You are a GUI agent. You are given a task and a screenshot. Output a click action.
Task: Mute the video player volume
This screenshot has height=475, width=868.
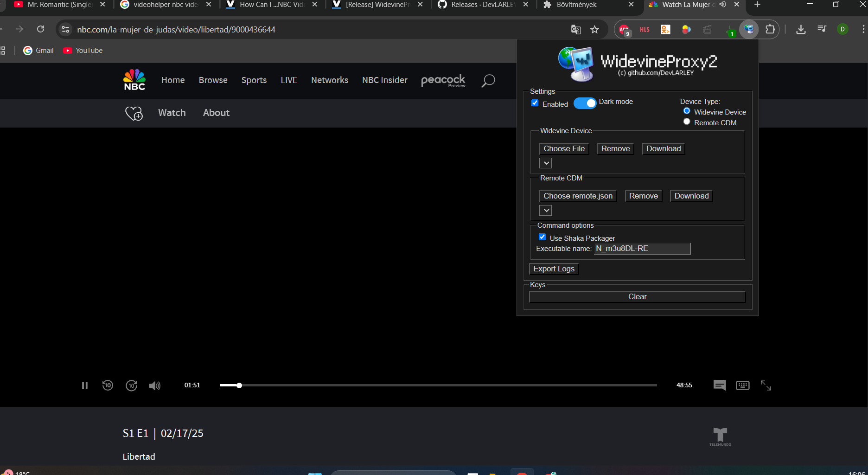(x=154, y=385)
